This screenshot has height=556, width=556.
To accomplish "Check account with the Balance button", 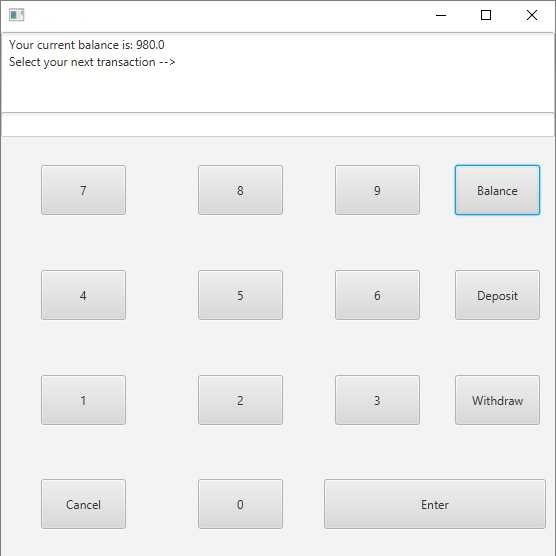I will point(497,190).
